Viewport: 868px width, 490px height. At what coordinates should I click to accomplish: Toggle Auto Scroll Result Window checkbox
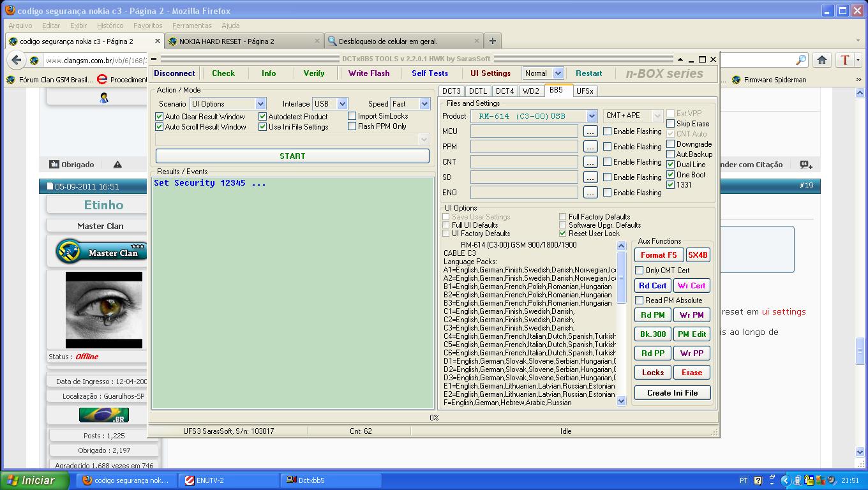pos(160,127)
